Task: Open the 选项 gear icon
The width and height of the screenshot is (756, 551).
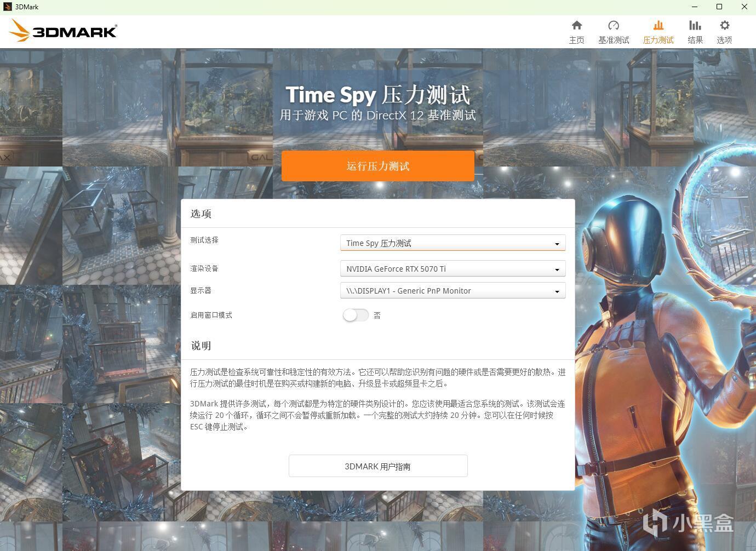Action: point(724,25)
